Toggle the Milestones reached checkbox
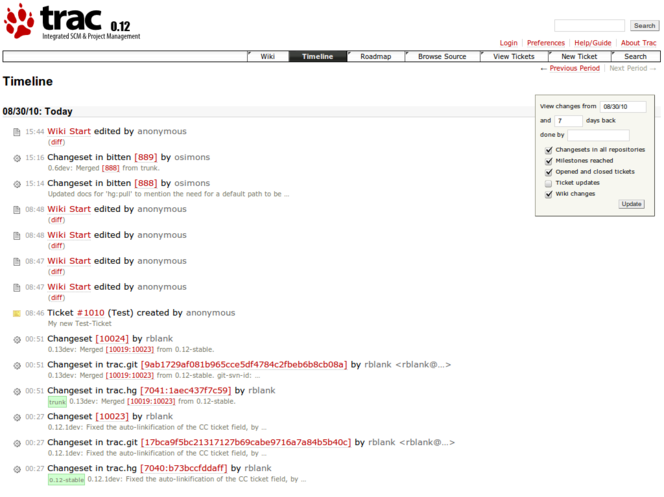This screenshot has height=497, width=664. click(548, 161)
